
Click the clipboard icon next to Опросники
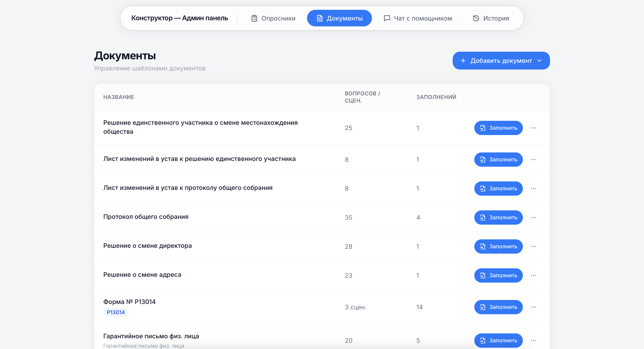coord(254,18)
